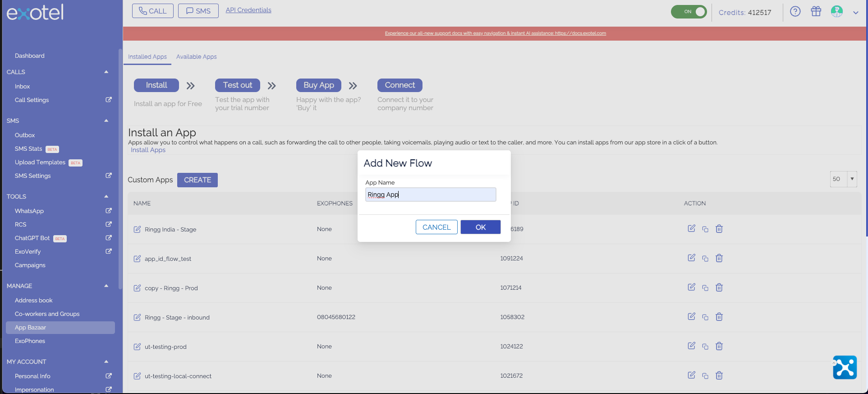
Task: Delete the app_id_flow_test app
Action: [x=719, y=258]
